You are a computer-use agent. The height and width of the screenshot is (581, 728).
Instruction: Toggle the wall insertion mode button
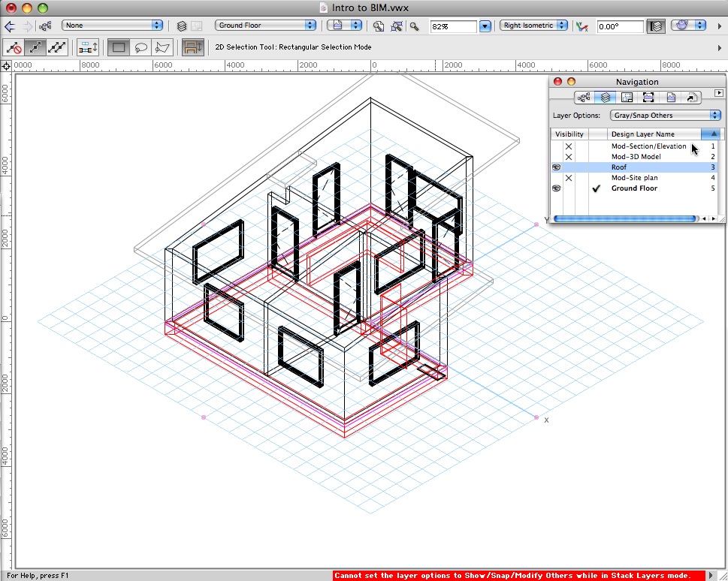tap(192, 47)
